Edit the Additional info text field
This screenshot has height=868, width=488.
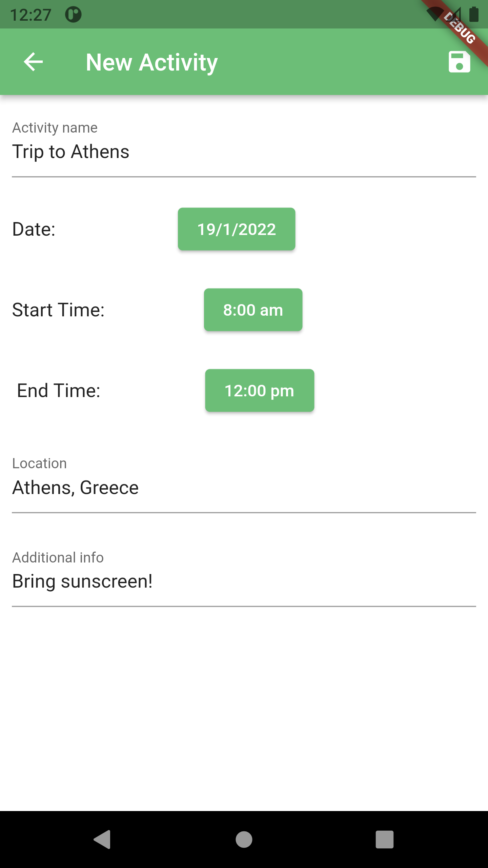pyautogui.click(x=244, y=581)
